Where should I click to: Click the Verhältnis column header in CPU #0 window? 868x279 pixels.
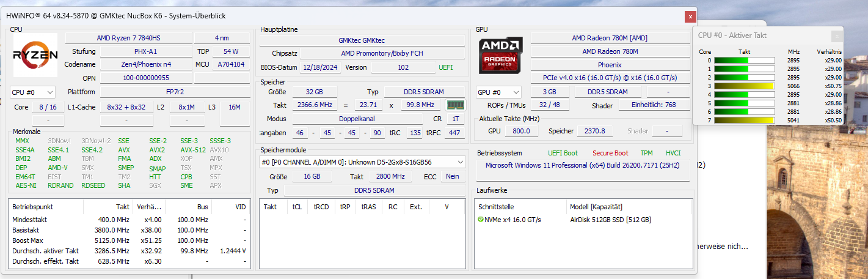(829, 52)
